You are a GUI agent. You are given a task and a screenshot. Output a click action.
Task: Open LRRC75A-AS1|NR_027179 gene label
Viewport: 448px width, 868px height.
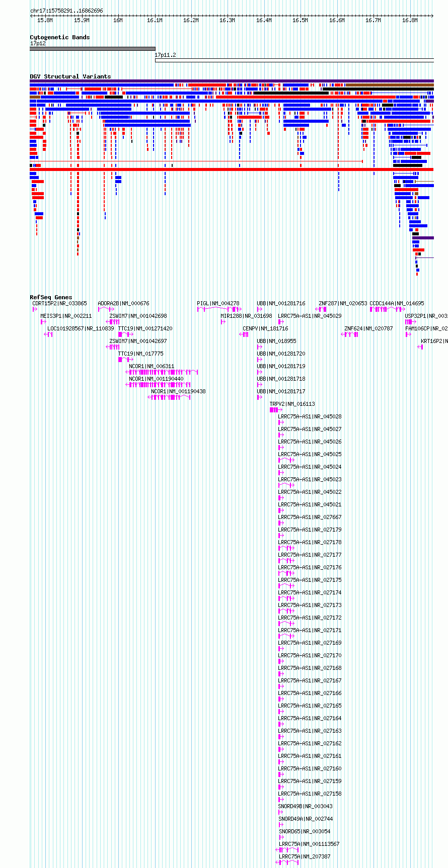[310, 530]
